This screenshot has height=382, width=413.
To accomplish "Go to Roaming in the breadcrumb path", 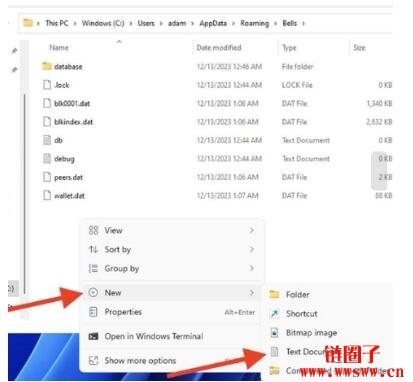I will pos(254,23).
